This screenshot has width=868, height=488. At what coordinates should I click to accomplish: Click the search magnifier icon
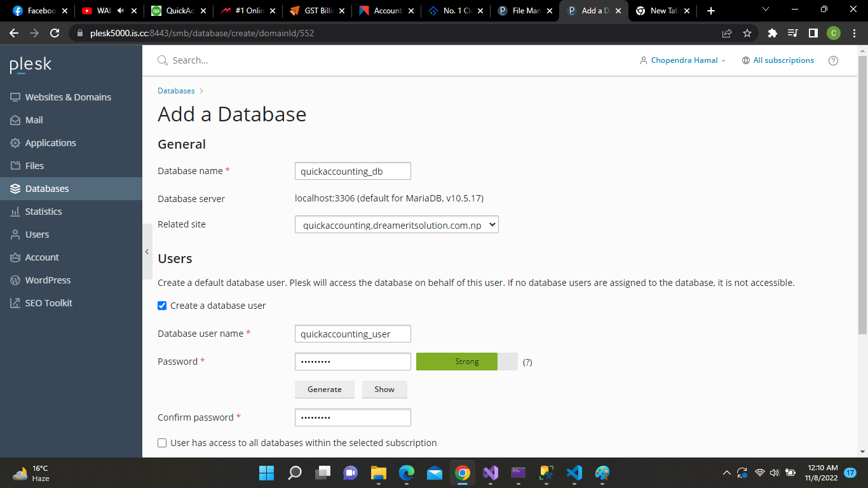tap(163, 60)
